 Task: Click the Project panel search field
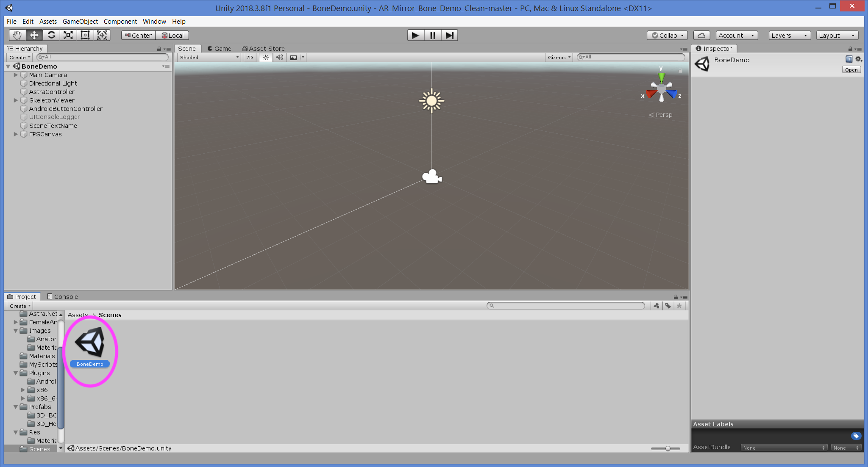(x=567, y=305)
